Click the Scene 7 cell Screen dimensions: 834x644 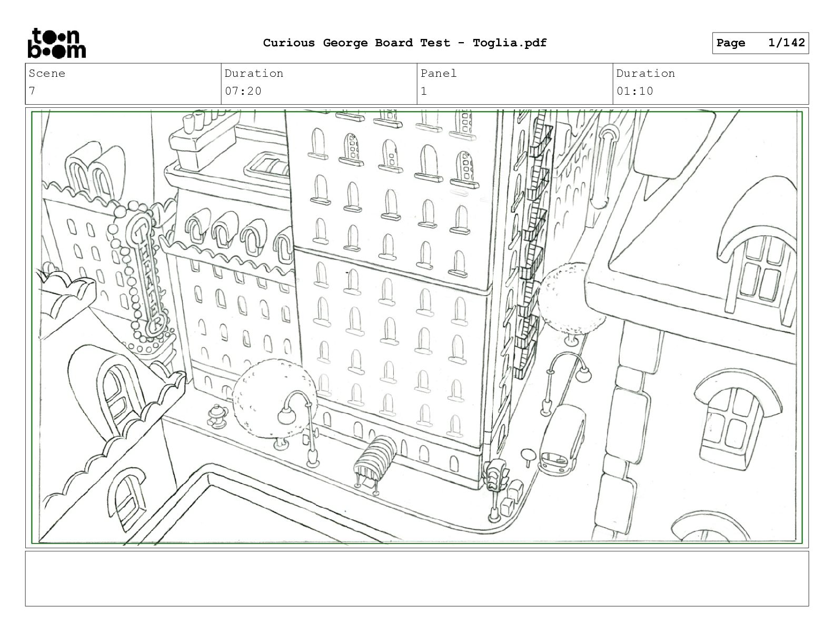[x=123, y=84]
